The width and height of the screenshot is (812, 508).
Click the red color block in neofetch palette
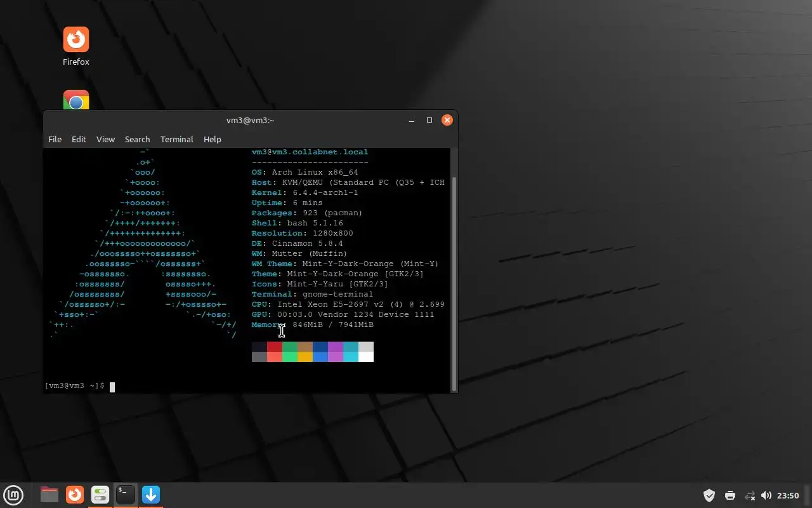[x=274, y=347]
